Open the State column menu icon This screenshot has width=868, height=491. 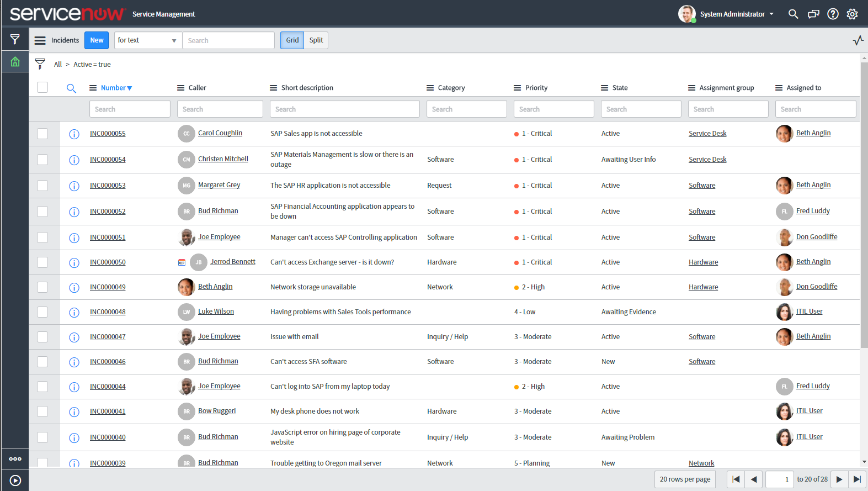click(604, 88)
